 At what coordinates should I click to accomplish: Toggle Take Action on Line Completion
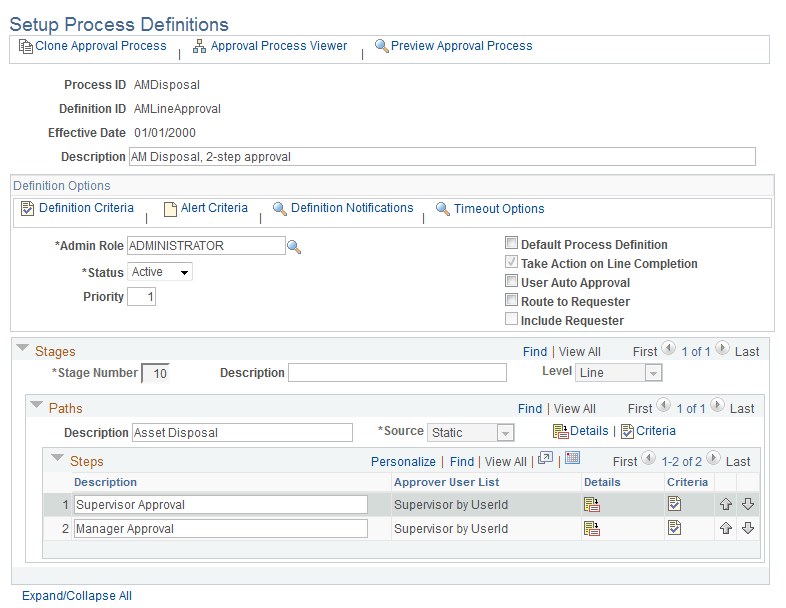click(511, 262)
